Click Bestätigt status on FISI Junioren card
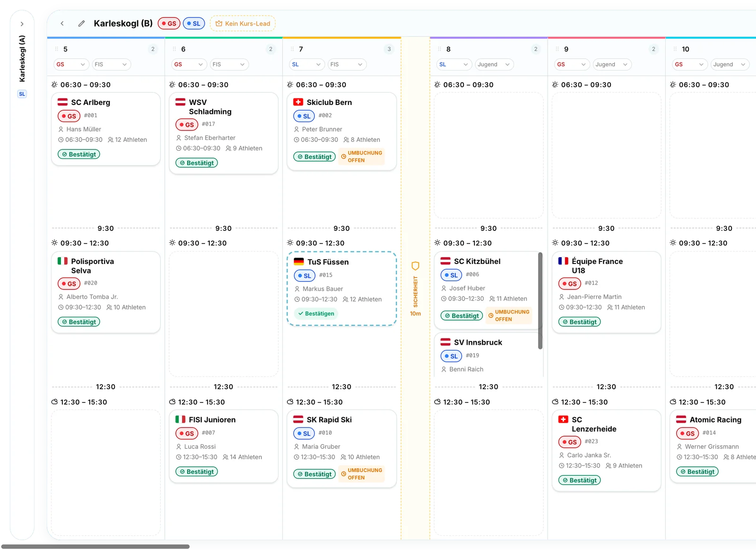This screenshot has width=756, height=550. pos(197,471)
